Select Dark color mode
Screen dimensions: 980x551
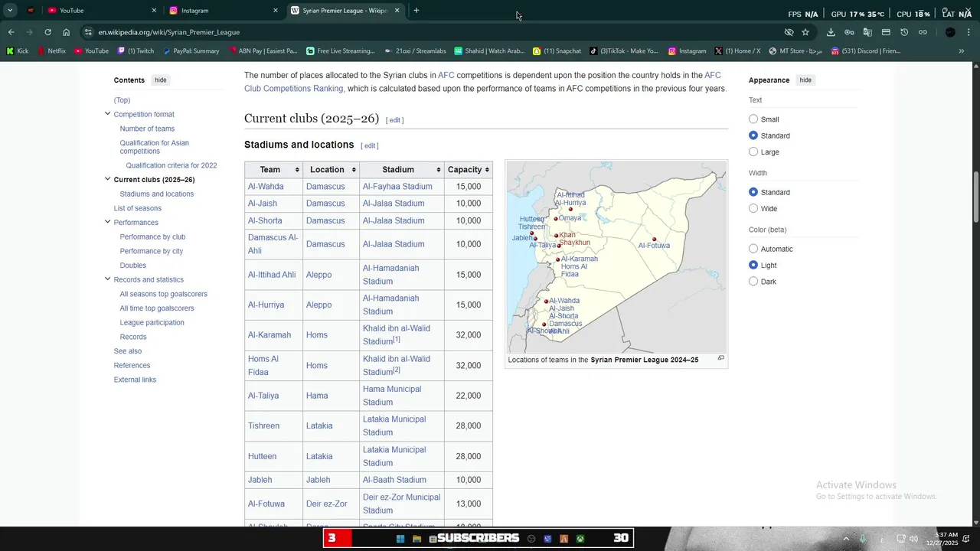click(x=753, y=282)
